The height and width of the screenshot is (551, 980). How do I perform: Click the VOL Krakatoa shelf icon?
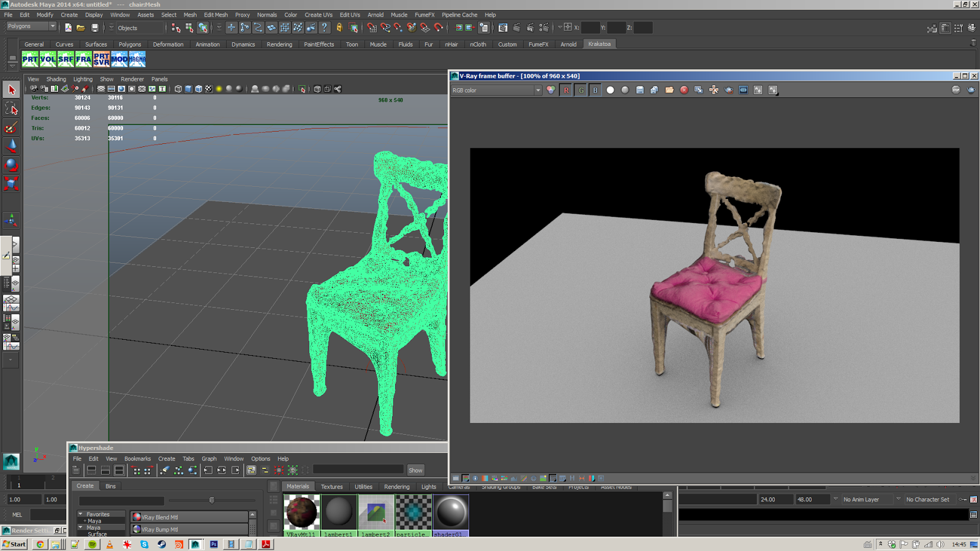[48, 59]
